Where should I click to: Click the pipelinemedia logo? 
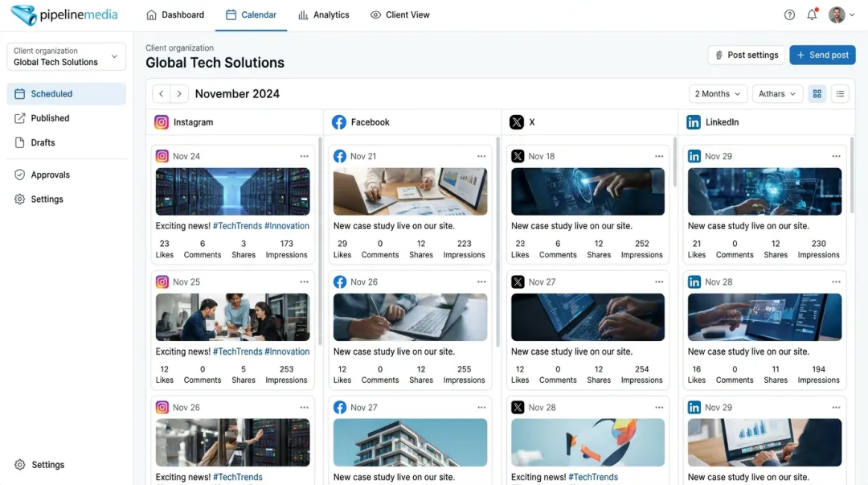pyautogui.click(x=64, y=15)
